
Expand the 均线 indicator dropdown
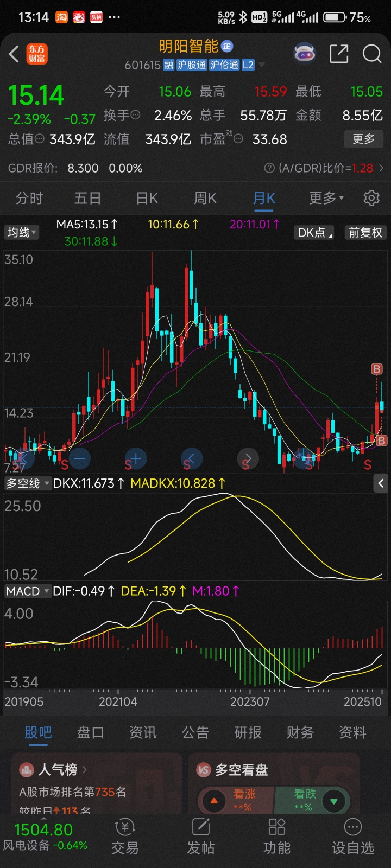click(x=22, y=233)
